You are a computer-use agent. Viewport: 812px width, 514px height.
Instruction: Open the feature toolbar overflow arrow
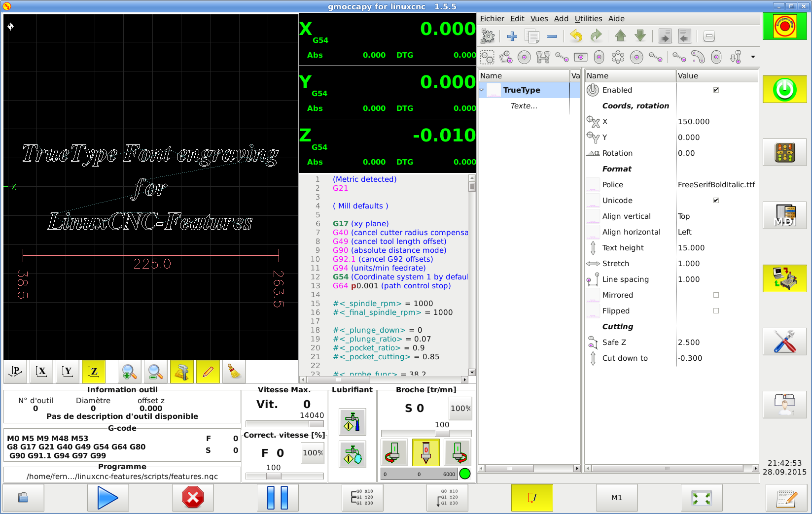click(753, 57)
